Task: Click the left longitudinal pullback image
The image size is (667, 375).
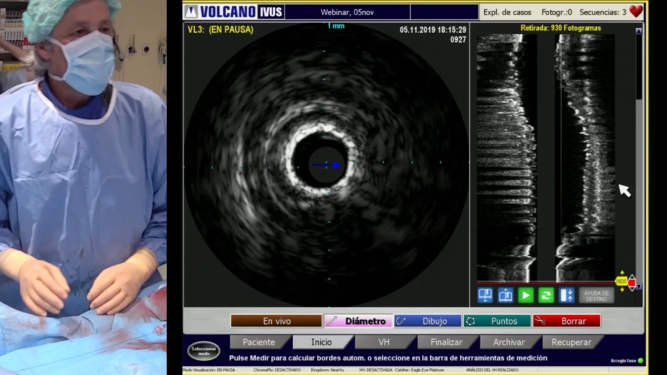Action: point(506,157)
